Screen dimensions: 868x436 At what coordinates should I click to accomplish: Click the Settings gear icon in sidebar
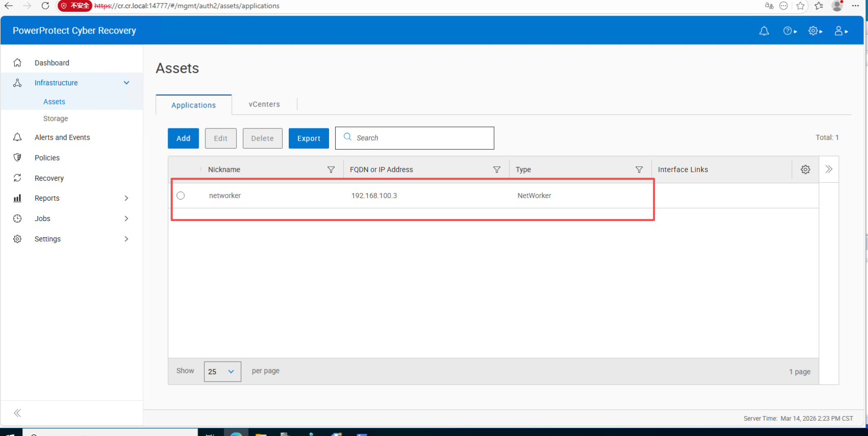click(17, 239)
